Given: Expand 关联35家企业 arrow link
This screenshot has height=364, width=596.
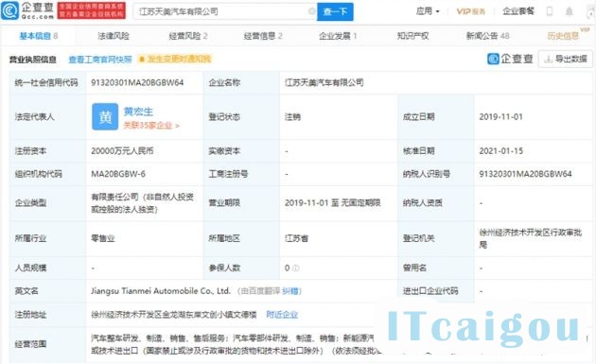Looking at the screenshot, I should point(151,126).
